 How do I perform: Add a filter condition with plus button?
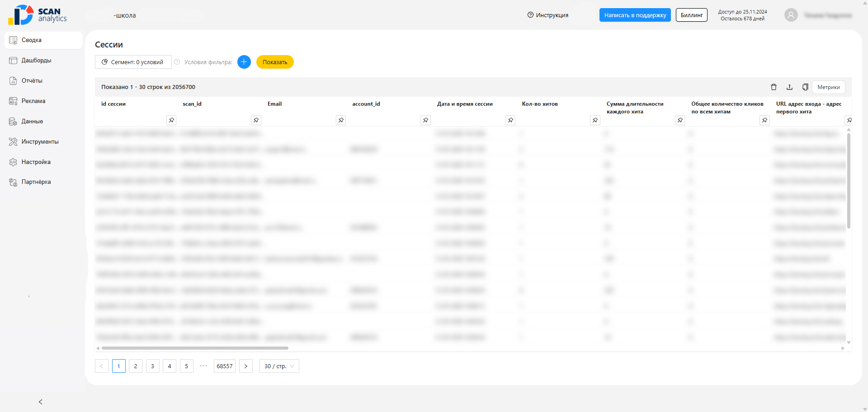(x=244, y=62)
